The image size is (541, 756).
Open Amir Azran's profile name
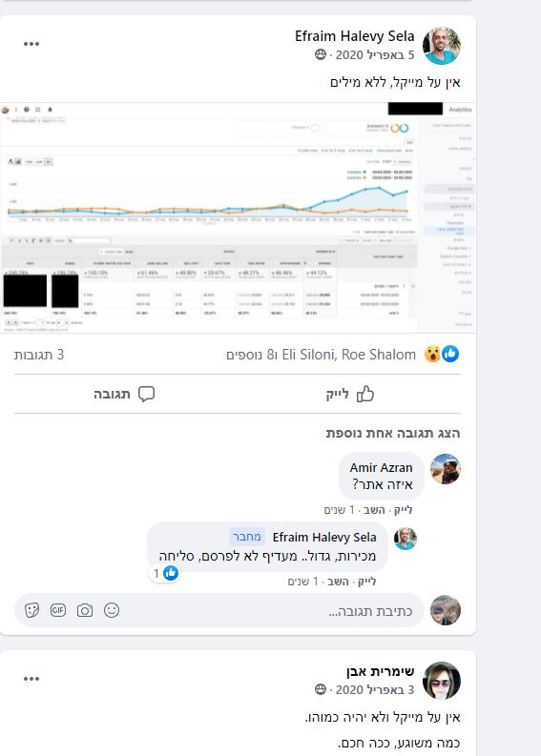click(382, 468)
